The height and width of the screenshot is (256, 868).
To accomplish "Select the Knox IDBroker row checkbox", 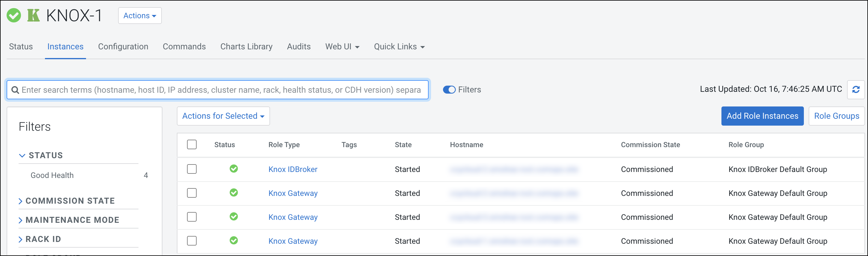I will point(192,169).
